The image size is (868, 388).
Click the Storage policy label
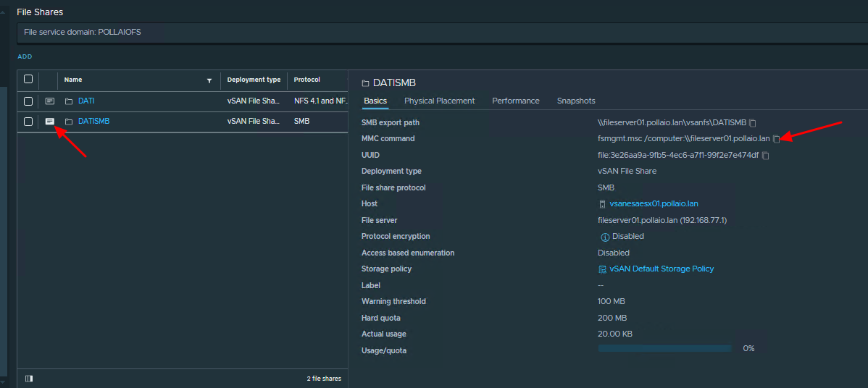386,269
